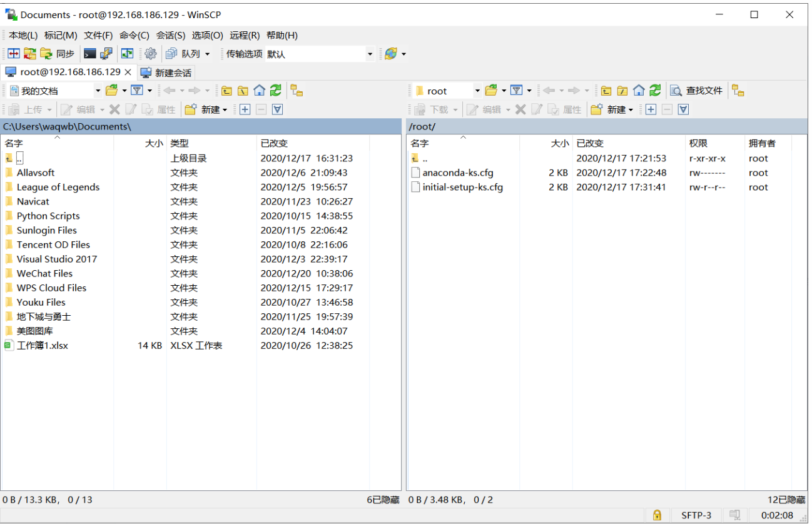Click the 同步 (Synchronize) button

(58, 54)
